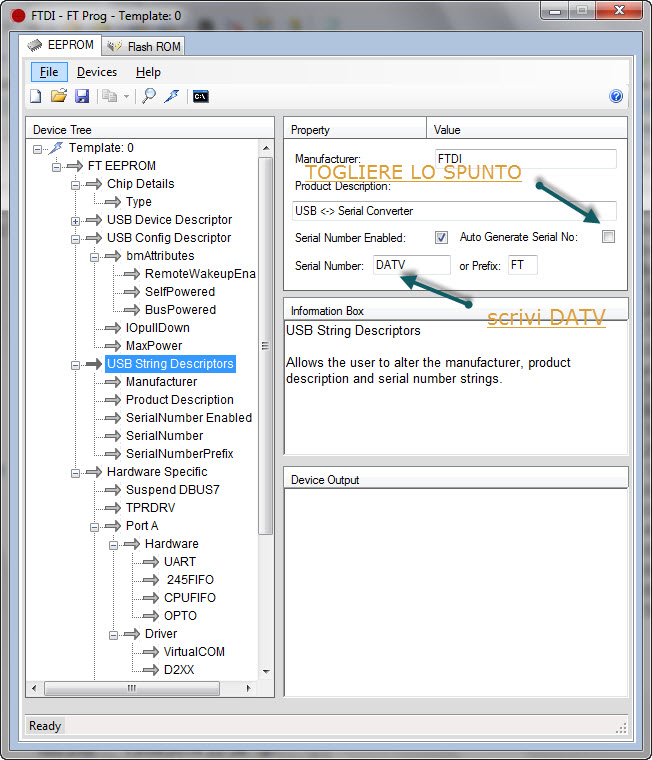Click the New template toolbar icon
Viewport: 652px width, 760px height.
click(x=35, y=96)
